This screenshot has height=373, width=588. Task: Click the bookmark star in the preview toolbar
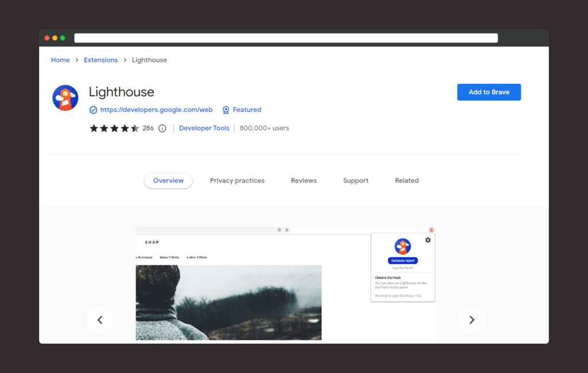(x=287, y=230)
